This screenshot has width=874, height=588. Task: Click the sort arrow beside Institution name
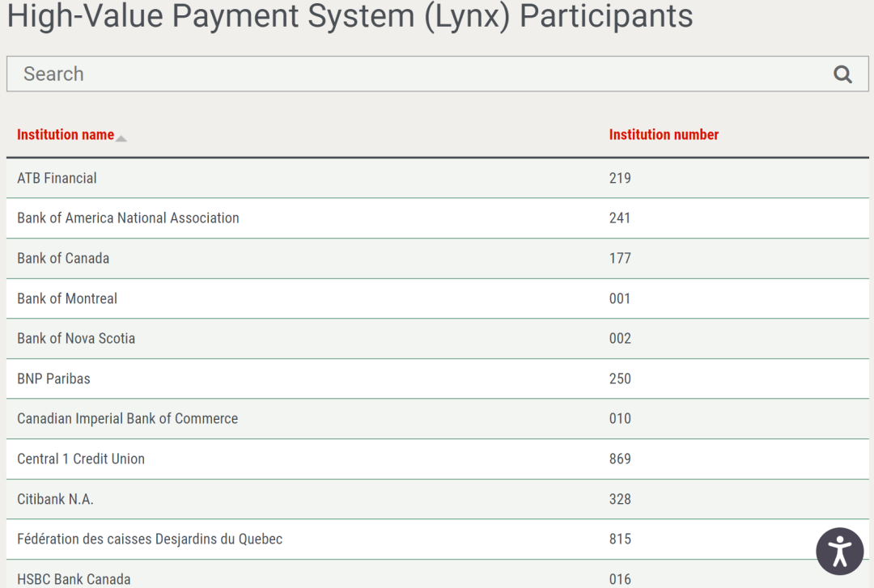tap(121, 138)
